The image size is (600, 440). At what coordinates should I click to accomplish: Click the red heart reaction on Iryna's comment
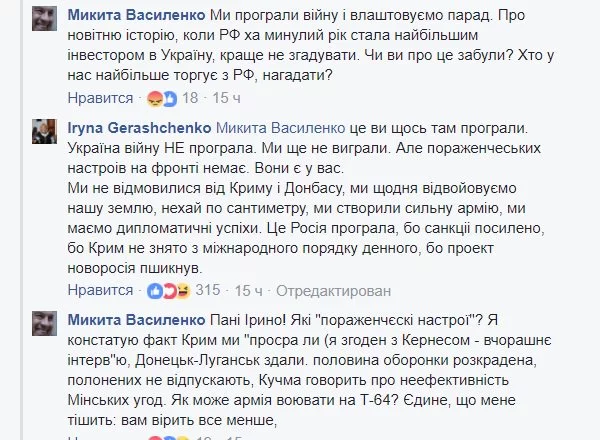168,291
